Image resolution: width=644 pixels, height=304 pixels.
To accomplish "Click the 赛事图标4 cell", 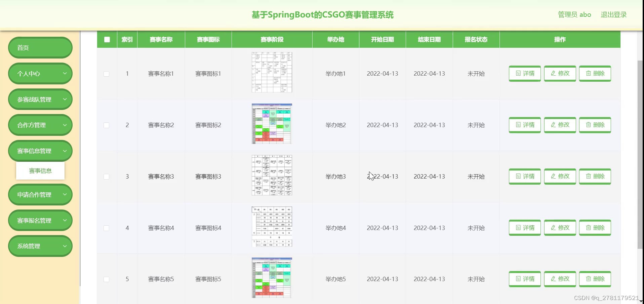I will 208,228.
